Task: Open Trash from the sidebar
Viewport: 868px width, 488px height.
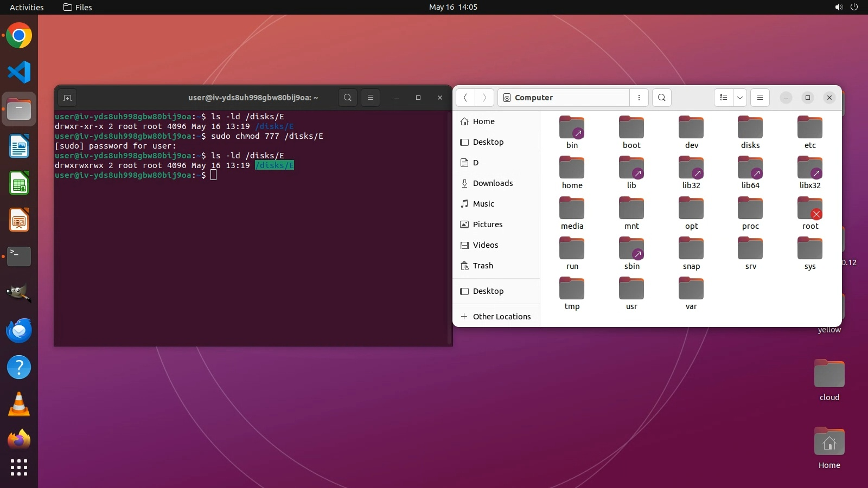Action: (x=483, y=266)
